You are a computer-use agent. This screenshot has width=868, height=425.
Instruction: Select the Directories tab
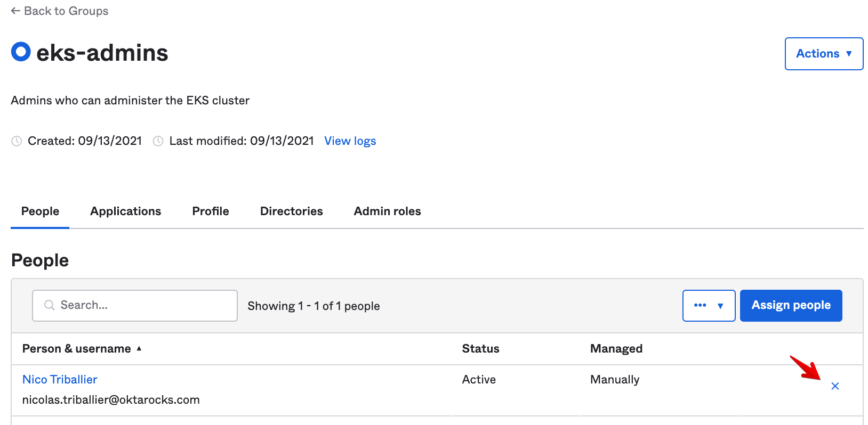tap(291, 211)
